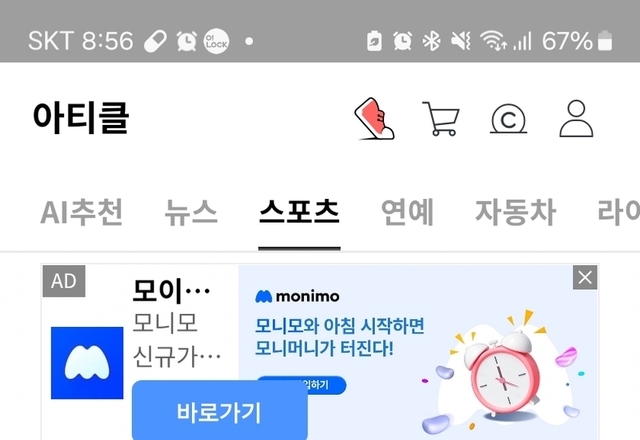This screenshot has height=440, width=640.
Task: Switch to the 자동차 tab
Action: point(516,212)
